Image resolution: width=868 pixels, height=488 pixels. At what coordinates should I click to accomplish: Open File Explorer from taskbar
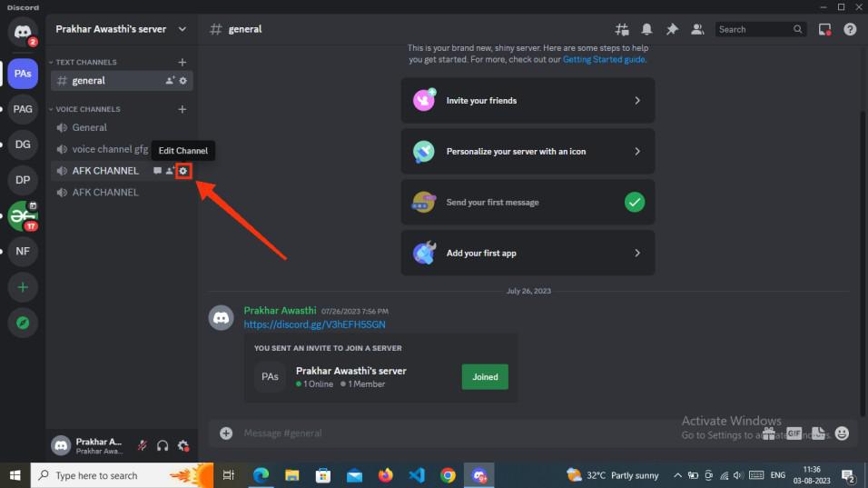tap(291, 475)
